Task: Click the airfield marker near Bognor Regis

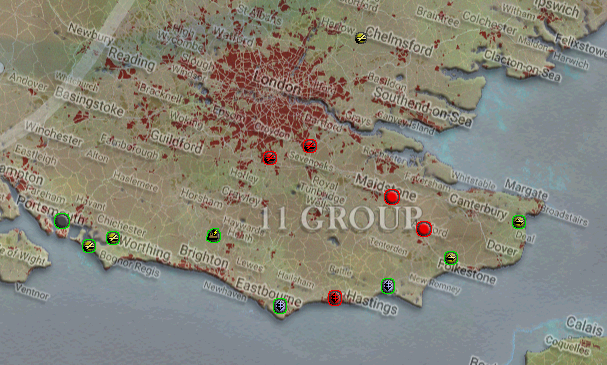Action: click(89, 246)
